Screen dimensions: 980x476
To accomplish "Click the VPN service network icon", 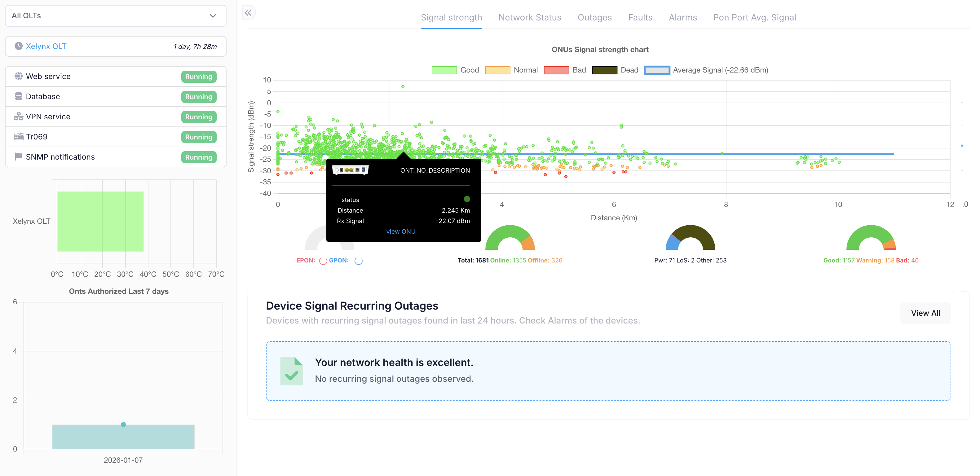I will tap(18, 117).
